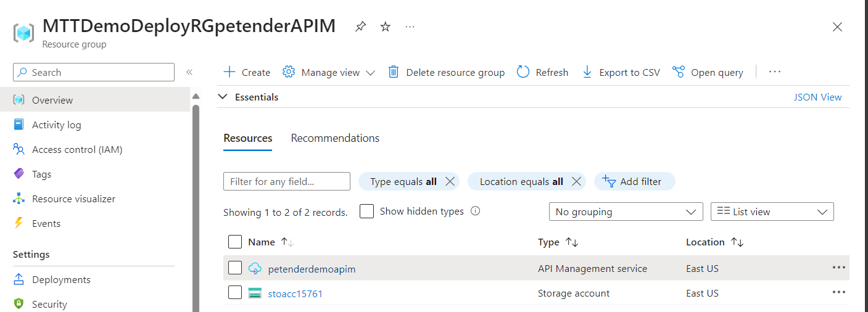The width and height of the screenshot is (868, 312).
Task: Open the No grouping dropdown
Action: click(626, 211)
